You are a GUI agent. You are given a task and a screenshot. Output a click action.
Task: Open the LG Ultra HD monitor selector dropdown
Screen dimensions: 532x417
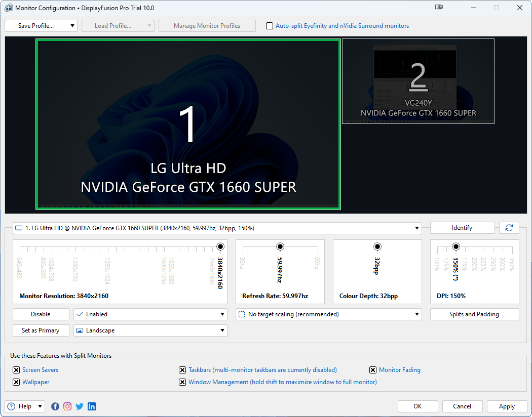pos(217,228)
